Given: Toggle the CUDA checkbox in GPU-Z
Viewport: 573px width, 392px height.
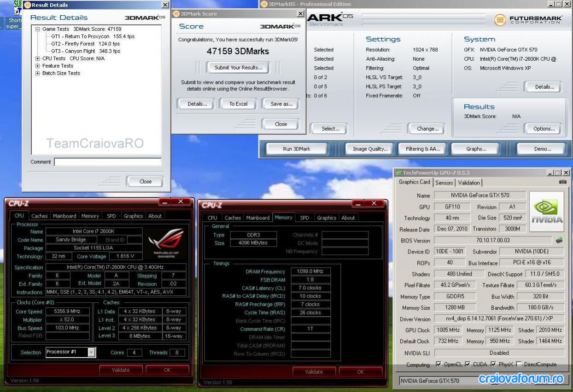Looking at the screenshot, I should [468, 364].
